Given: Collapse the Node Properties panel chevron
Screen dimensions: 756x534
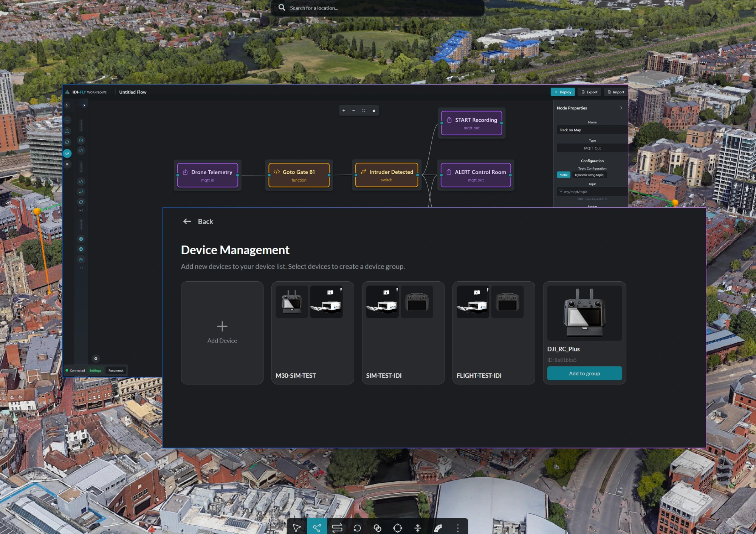Looking at the screenshot, I should coord(621,108).
